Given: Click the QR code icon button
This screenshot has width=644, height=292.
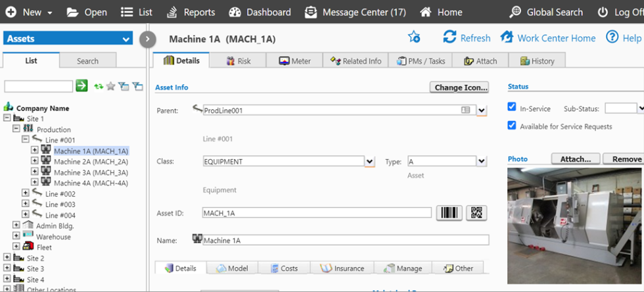Looking at the screenshot, I should coord(476,213).
